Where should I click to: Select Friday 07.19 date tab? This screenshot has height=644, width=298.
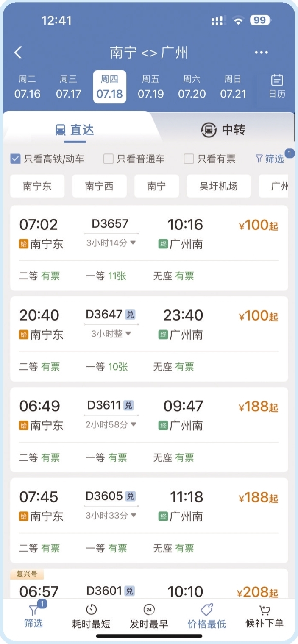click(150, 86)
